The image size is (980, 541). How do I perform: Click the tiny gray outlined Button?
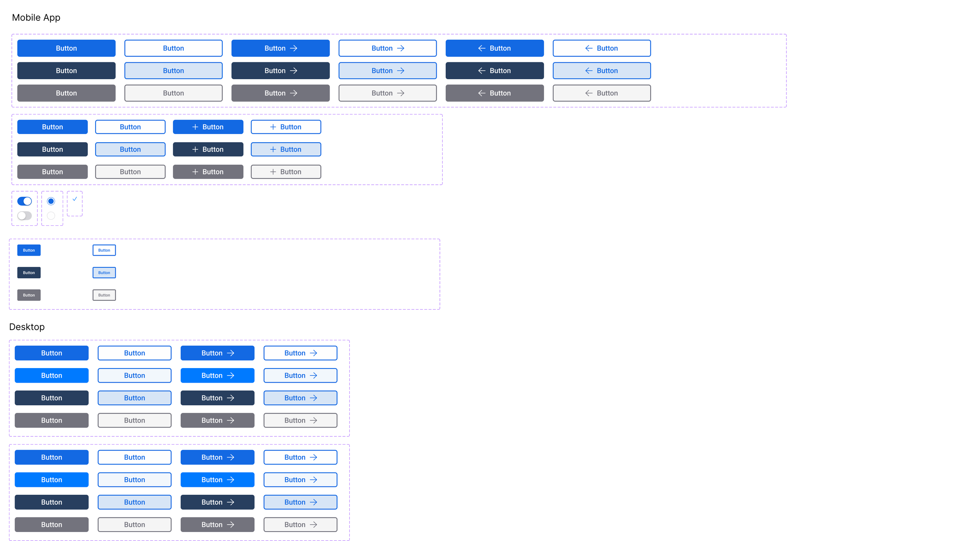click(104, 295)
